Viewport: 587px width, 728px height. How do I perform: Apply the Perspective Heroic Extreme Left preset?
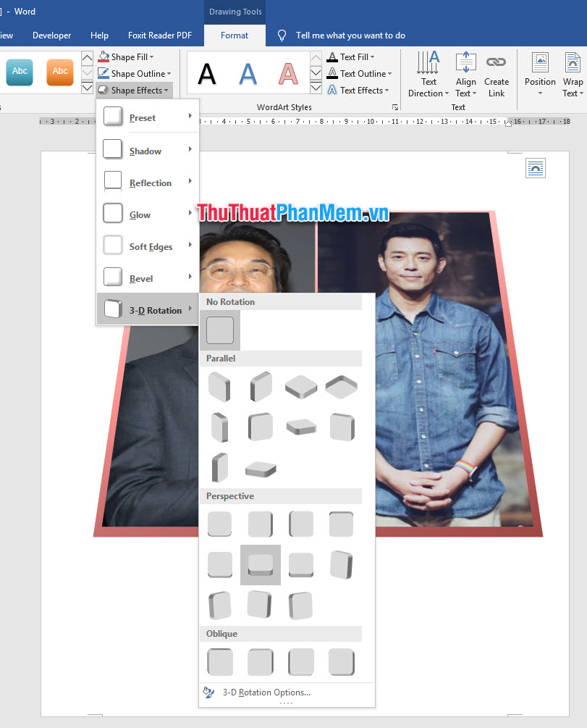(x=261, y=605)
